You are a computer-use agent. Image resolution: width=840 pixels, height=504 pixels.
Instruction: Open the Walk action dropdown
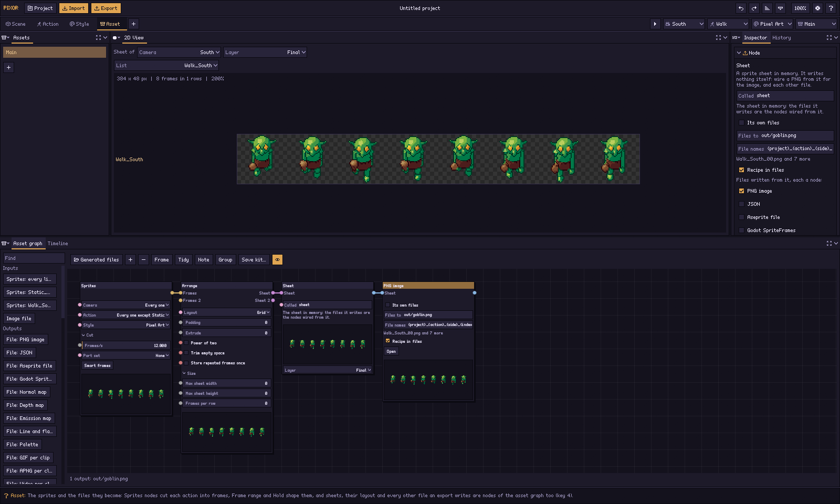point(728,24)
